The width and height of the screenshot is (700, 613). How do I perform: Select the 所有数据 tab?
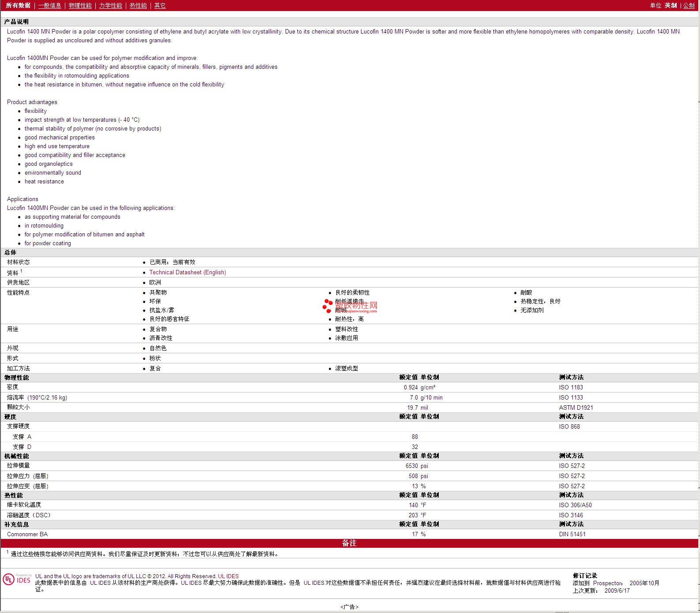pyautogui.click(x=18, y=5)
